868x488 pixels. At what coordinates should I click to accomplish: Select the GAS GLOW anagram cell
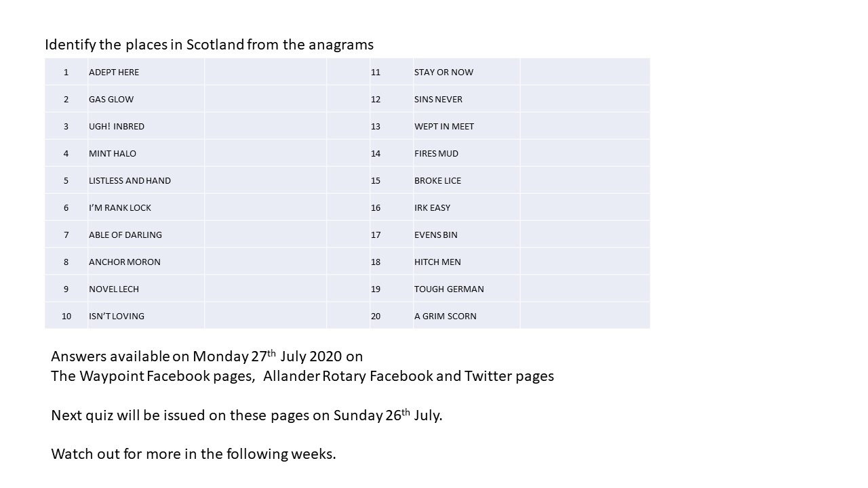click(x=146, y=99)
